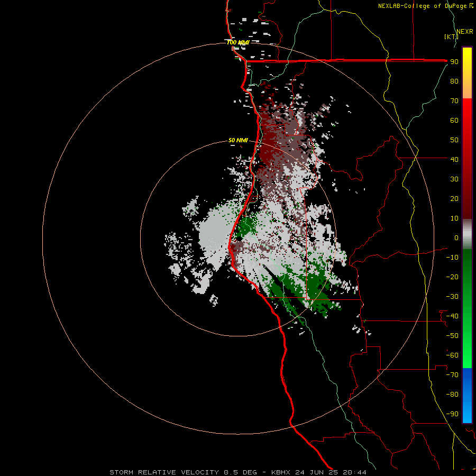
Task: Click the gray zero-velocity segment of color bar
Action: pyautogui.click(x=467, y=234)
